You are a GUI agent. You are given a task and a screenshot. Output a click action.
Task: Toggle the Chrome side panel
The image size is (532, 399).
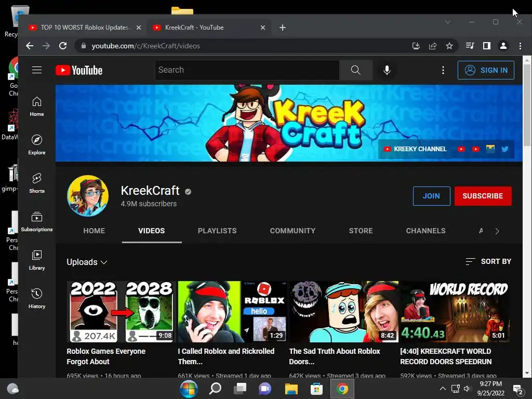point(486,46)
